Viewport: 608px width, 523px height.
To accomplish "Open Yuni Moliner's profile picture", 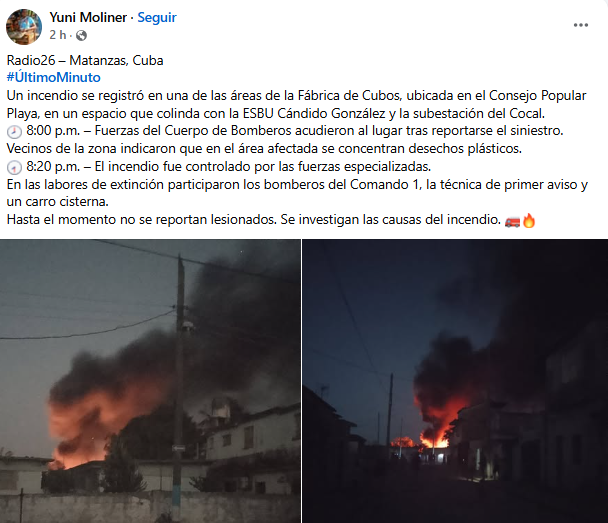I will 24,27.
